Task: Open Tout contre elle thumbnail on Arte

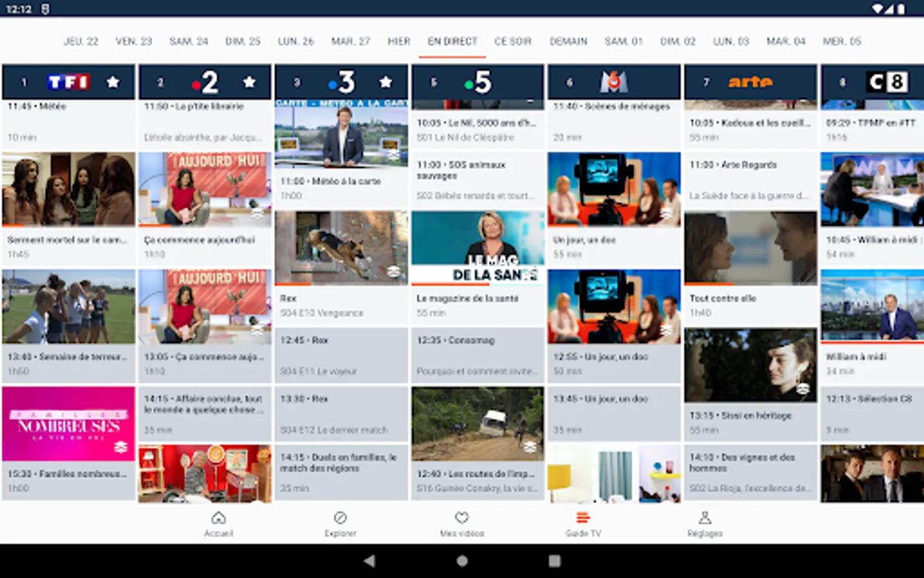Action: point(750,248)
